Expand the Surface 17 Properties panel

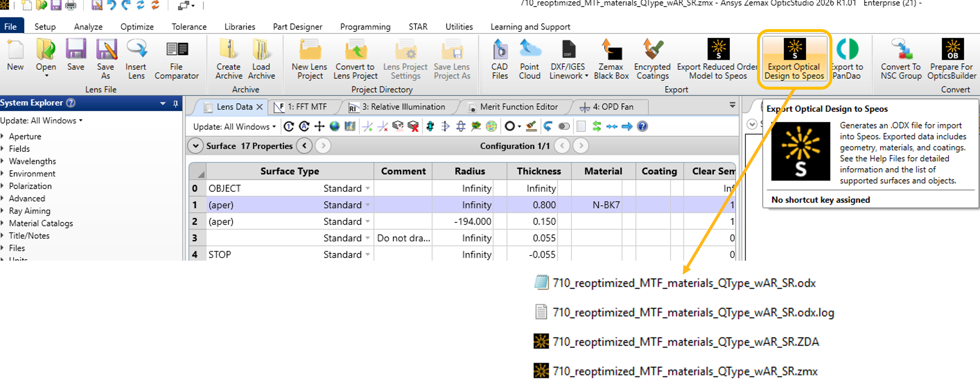tap(195, 146)
